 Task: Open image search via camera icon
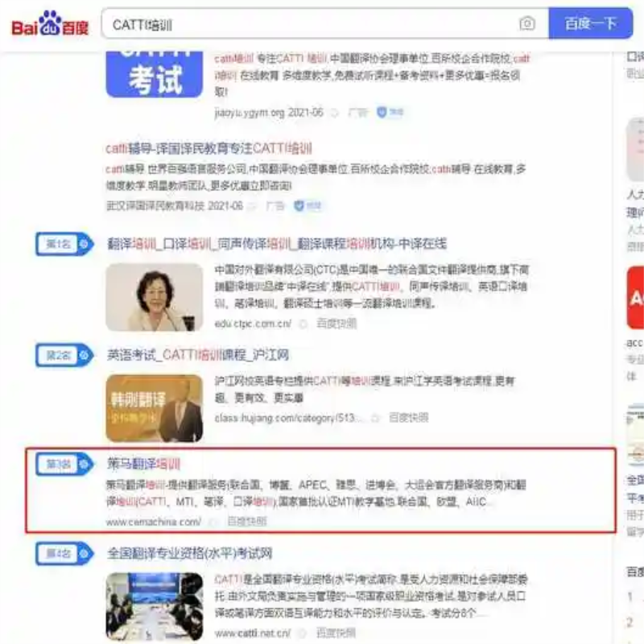coord(527,23)
